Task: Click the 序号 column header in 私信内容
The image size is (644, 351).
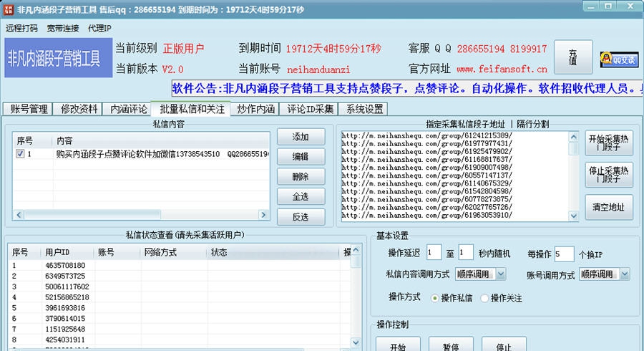Action: 33,140
